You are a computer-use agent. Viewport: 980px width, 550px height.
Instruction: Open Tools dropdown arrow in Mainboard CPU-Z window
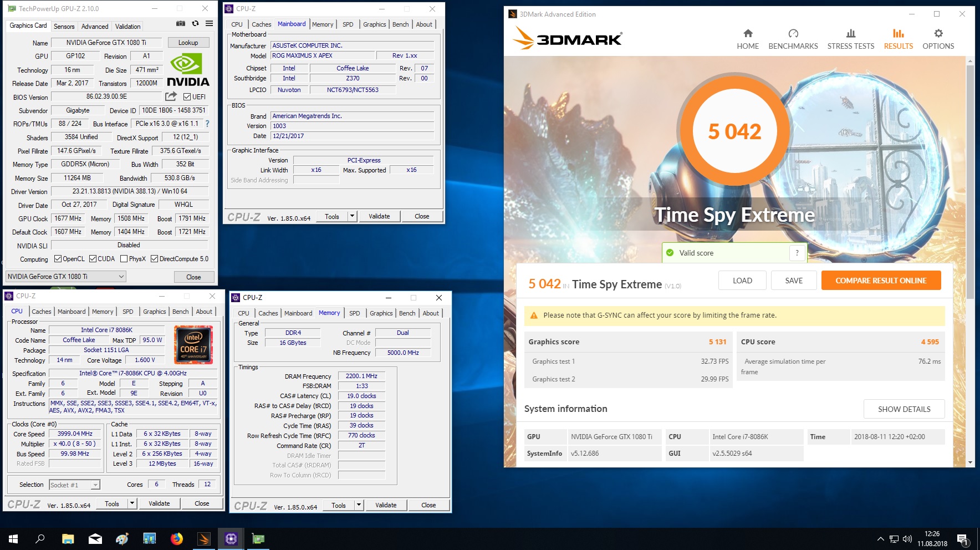tap(352, 216)
